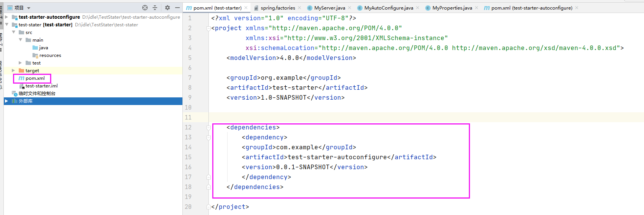This screenshot has width=644, height=215.
Task: Collapse the src folder arrow
Action: point(14,32)
